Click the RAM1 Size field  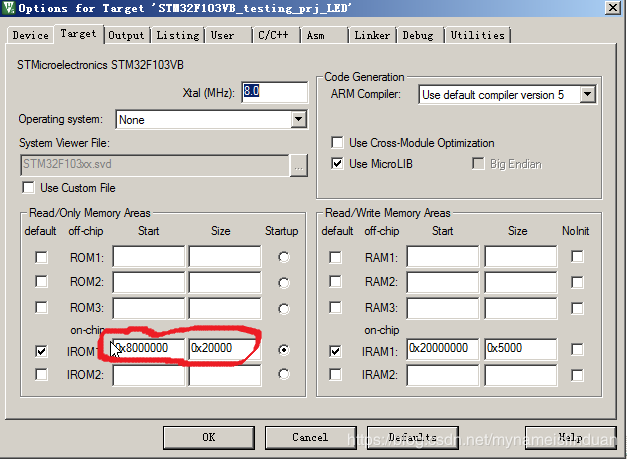pyautogui.click(x=521, y=256)
